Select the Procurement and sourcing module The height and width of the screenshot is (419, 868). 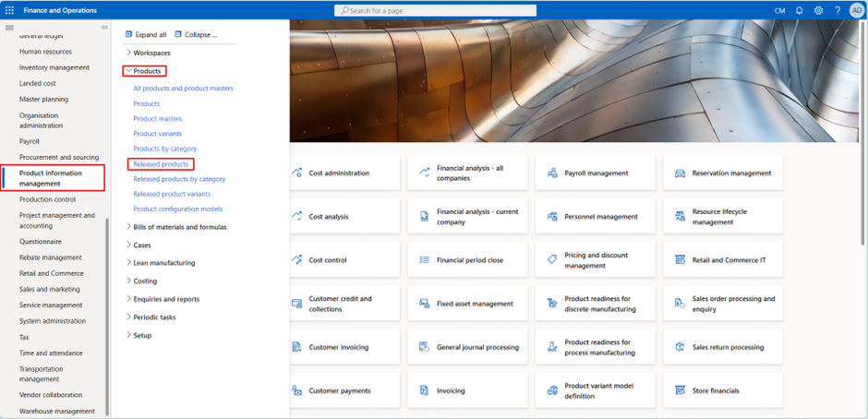59,157
